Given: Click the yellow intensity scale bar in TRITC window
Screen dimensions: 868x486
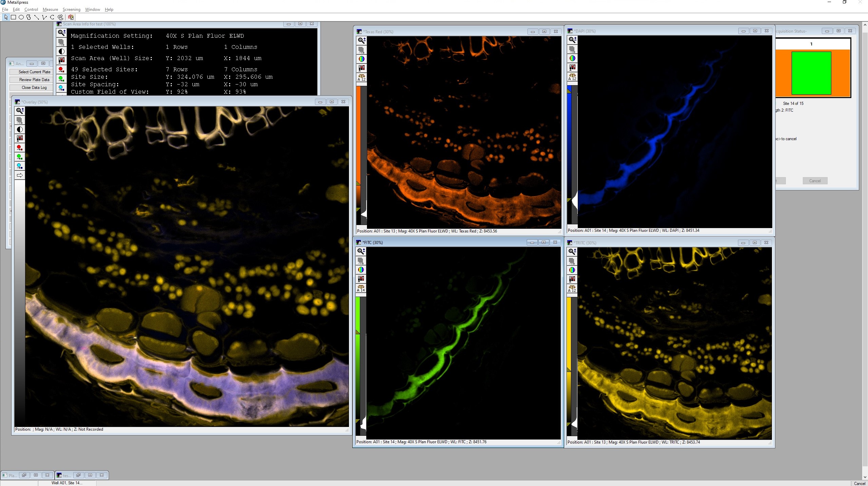Looking at the screenshot, I should click(x=569, y=333).
